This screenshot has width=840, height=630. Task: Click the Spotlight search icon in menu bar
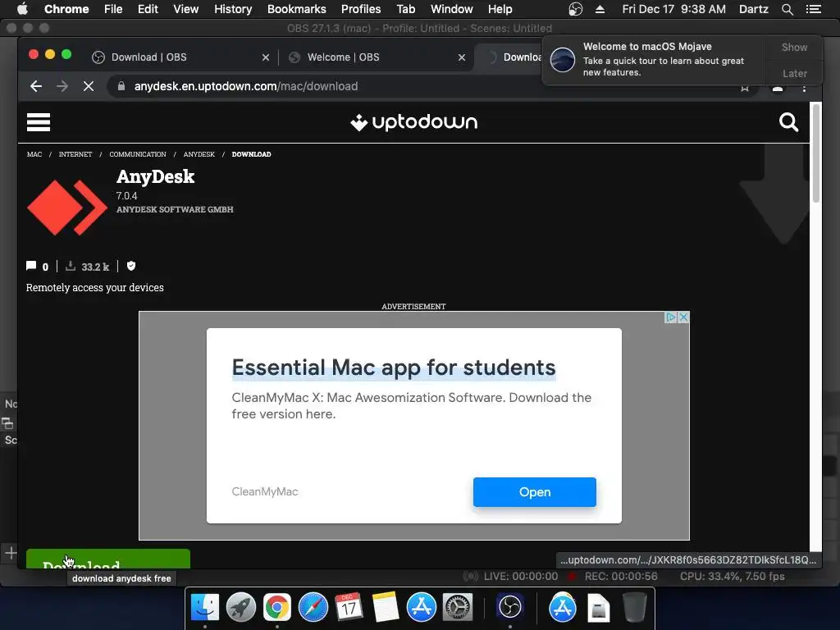point(787,9)
